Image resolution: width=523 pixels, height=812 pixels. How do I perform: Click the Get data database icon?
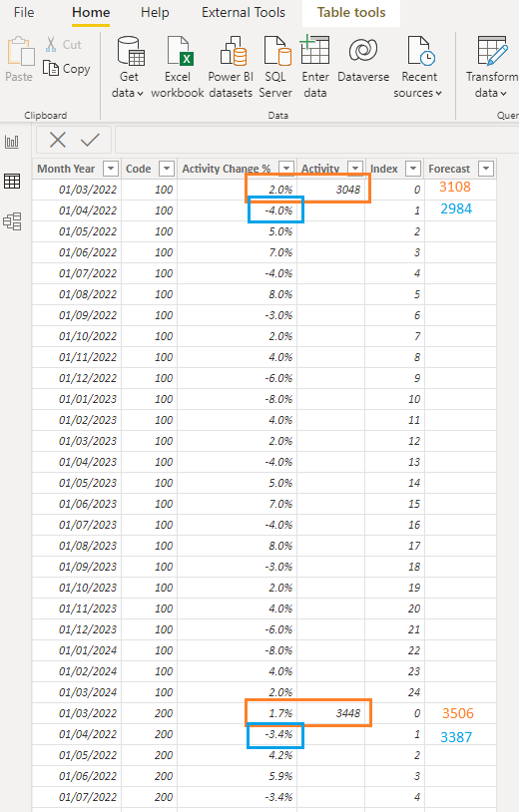(x=130, y=51)
